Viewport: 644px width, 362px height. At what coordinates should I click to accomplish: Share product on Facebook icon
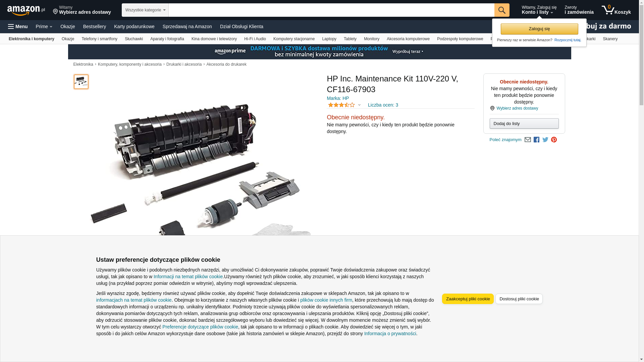point(536,140)
